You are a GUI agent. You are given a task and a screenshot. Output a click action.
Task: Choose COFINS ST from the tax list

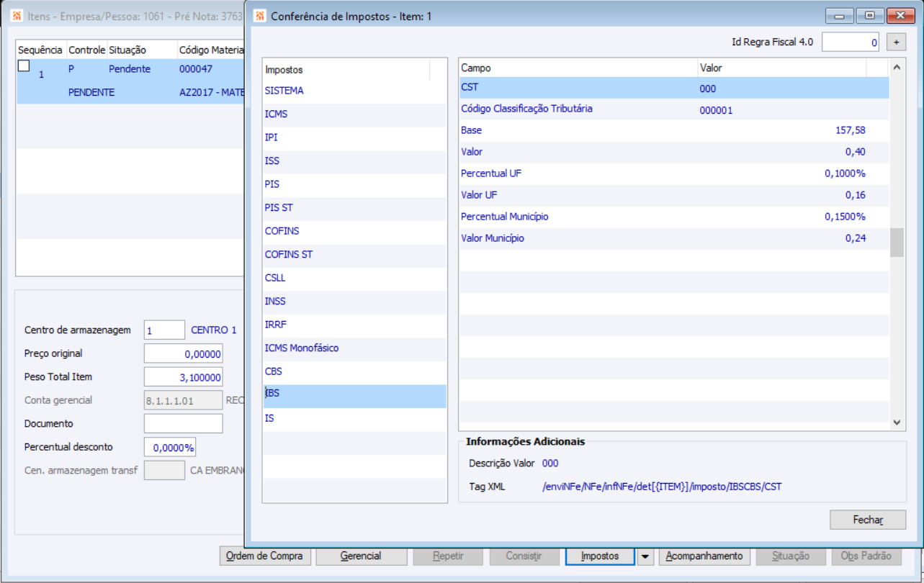click(289, 255)
